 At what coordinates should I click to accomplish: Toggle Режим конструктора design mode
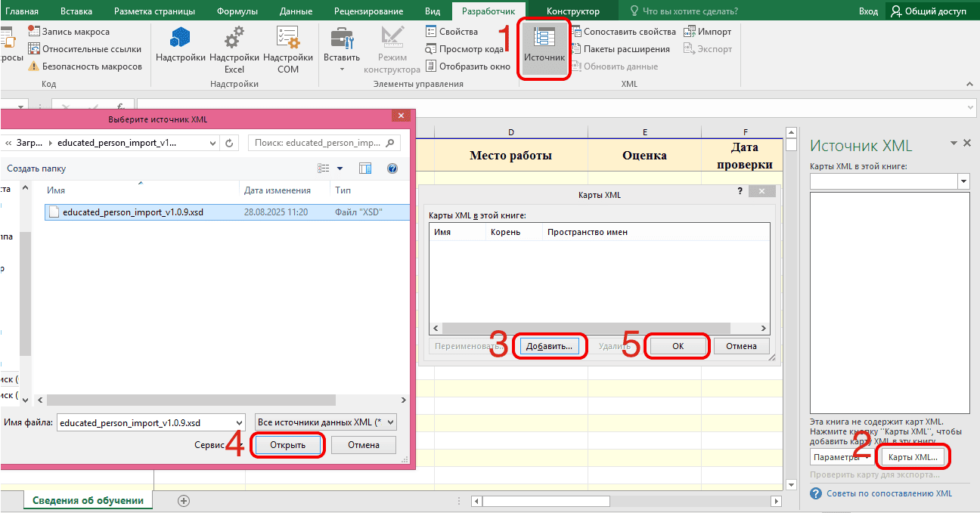(x=392, y=49)
